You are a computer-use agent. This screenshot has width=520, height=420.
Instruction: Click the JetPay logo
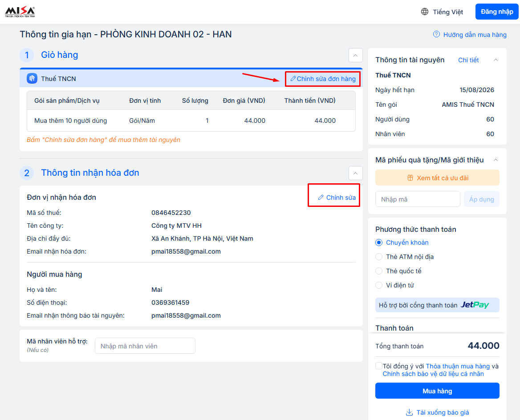tap(474, 305)
